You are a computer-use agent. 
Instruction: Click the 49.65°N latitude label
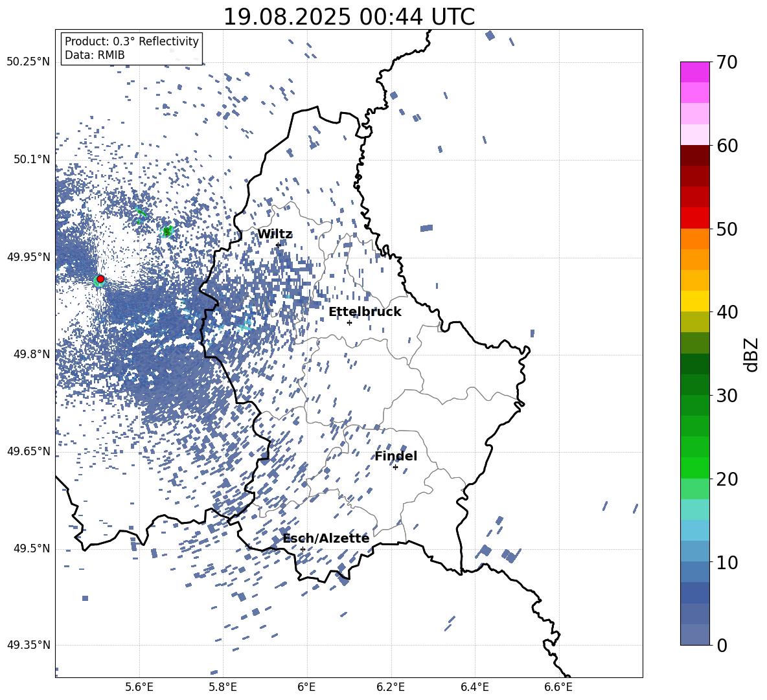coord(29,451)
